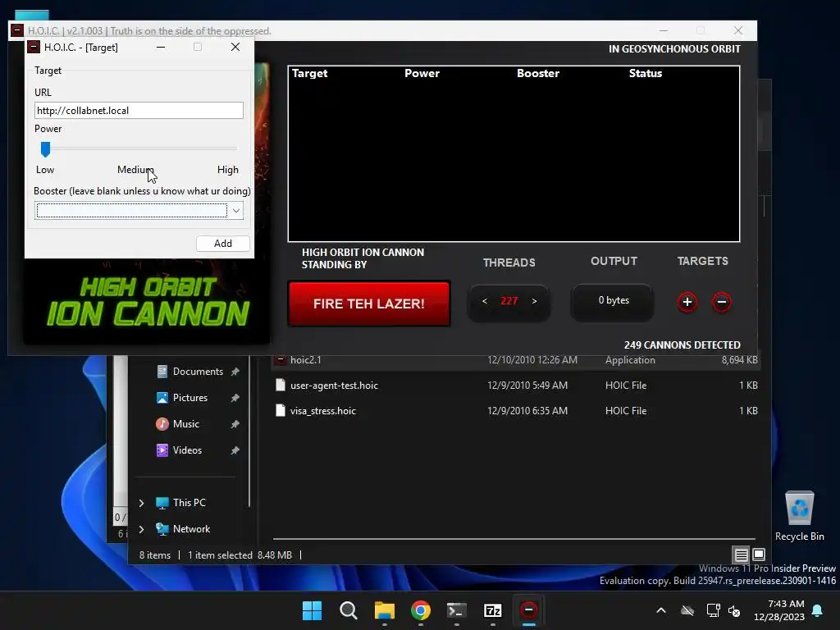Open 7-Zip from the taskbar
Image resolution: width=840 pixels, height=630 pixels.
click(492, 610)
